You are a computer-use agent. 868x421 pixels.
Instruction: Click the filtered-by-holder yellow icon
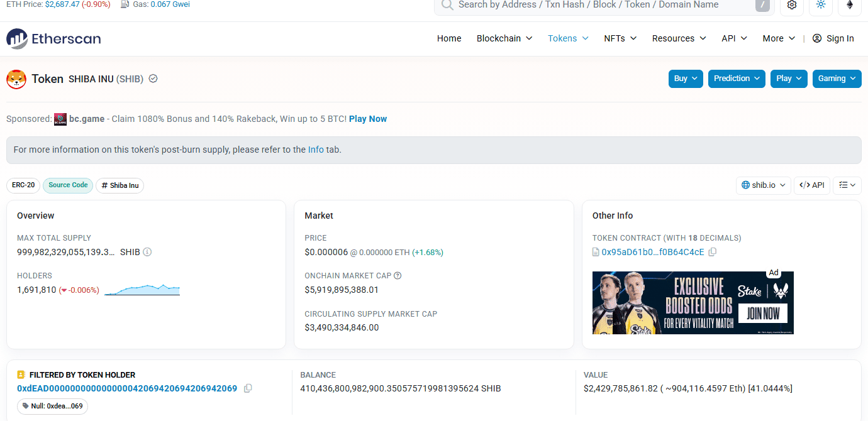pos(21,375)
